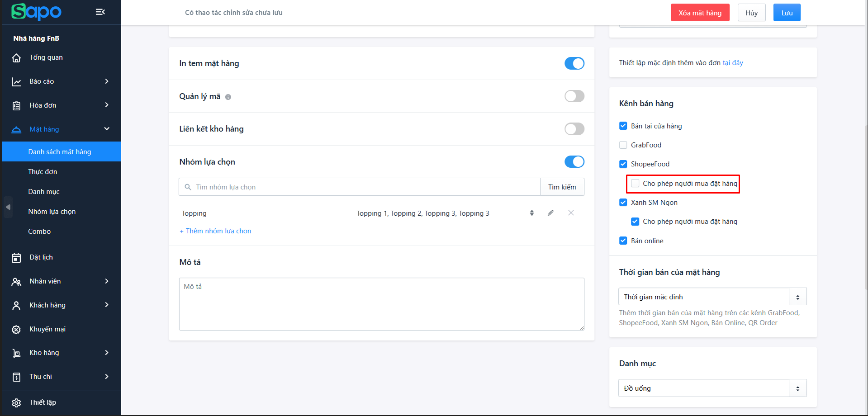The height and width of the screenshot is (416, 868).
Task: Expand the Báo cáo sidebar menu
Action: 61,81
